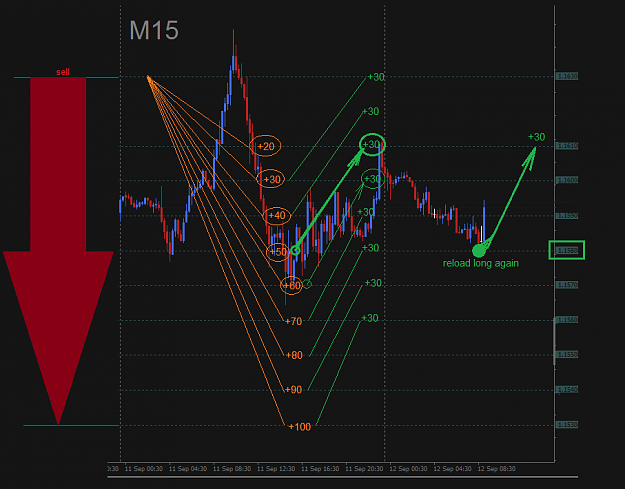Select the 1.1550 price axis label
Image resolution: width=625 pixels, height=489 pixels.
click(567, 354)
